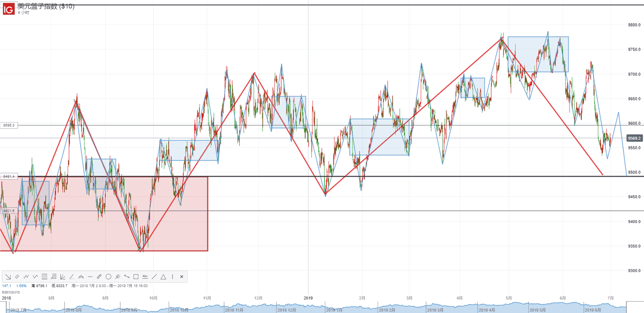Click 2019 6月 in the navigator strip

[x=593, y=310]
